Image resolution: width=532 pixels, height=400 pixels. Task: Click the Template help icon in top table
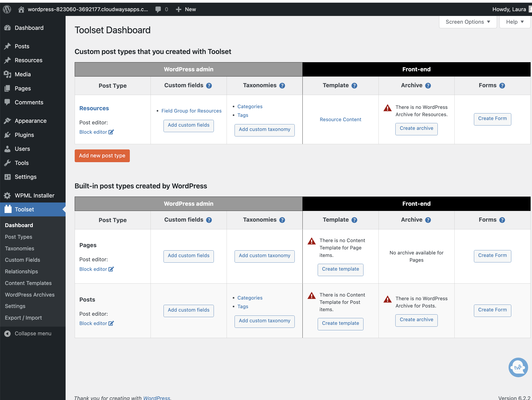point(354,86)
